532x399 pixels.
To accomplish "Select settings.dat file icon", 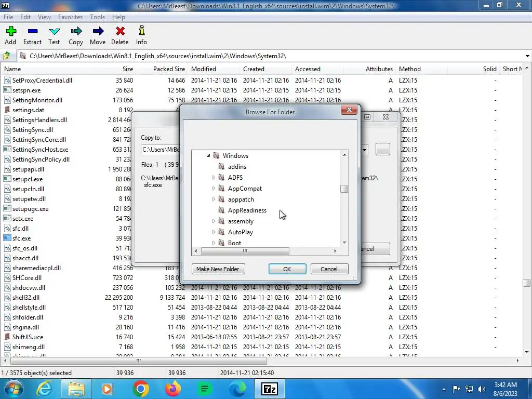I will pos(7,110).
